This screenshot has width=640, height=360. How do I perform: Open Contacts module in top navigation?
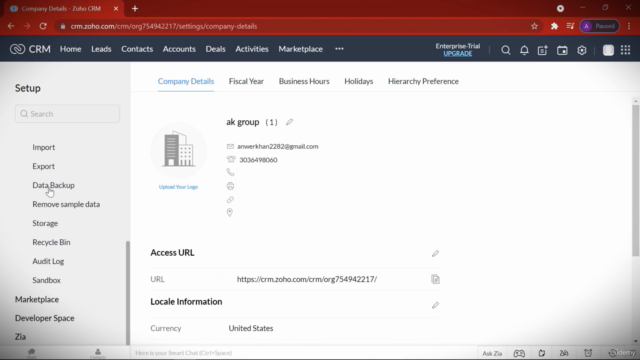coord(137,49)
